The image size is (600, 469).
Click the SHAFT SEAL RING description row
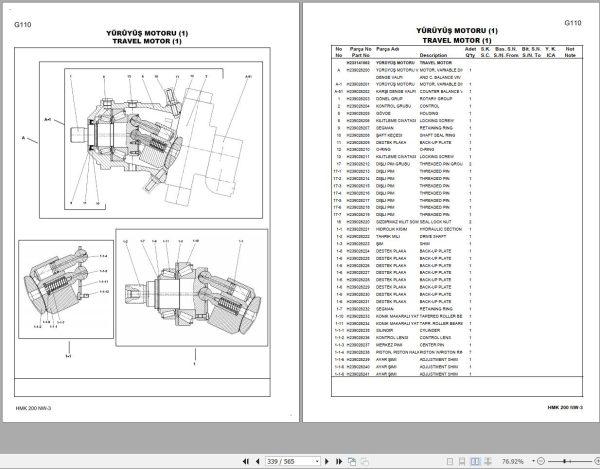[437, 135]
